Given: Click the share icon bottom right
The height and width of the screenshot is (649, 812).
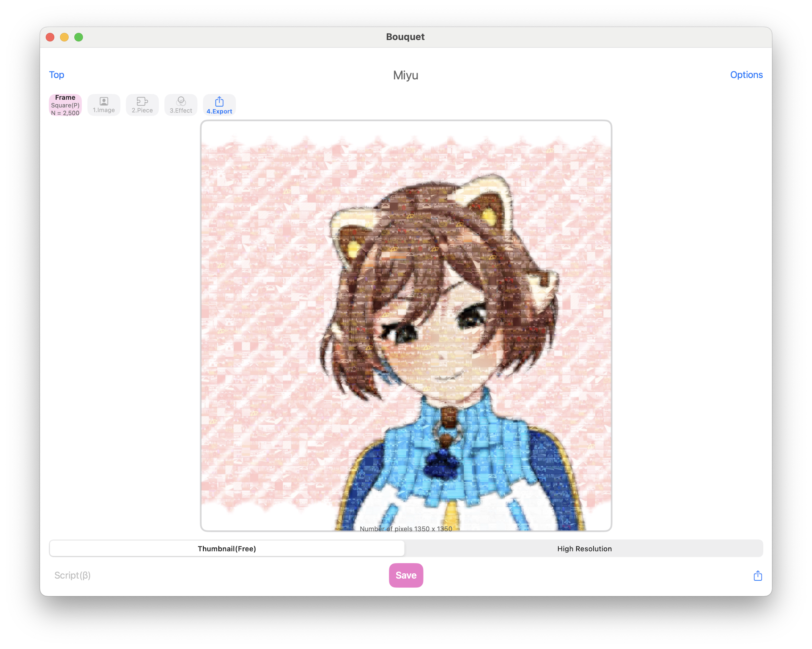Looking at the screenshot, I should pyautogui.click(x=758, y=575).
